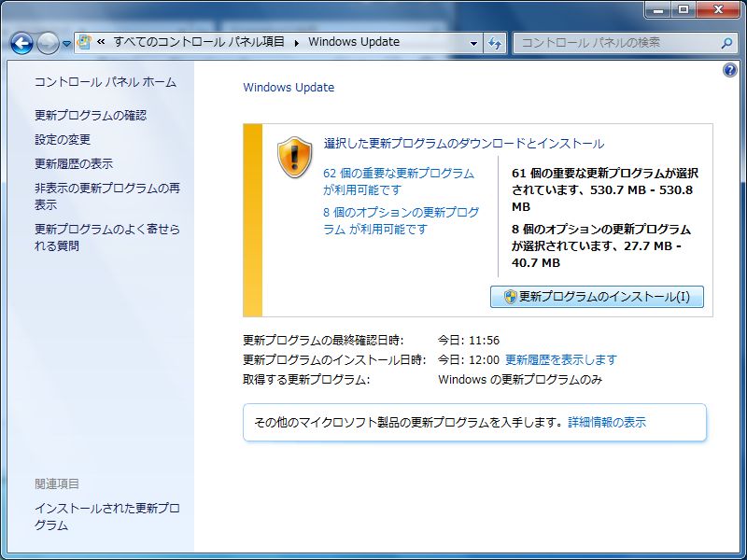Click 詳細情報の表示 link
The image size is (747, 560).
point(607,423)
